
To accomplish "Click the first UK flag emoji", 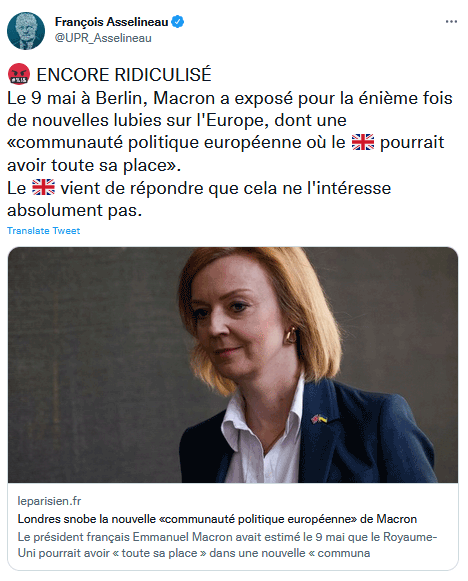I will click(x=363, y=142).
